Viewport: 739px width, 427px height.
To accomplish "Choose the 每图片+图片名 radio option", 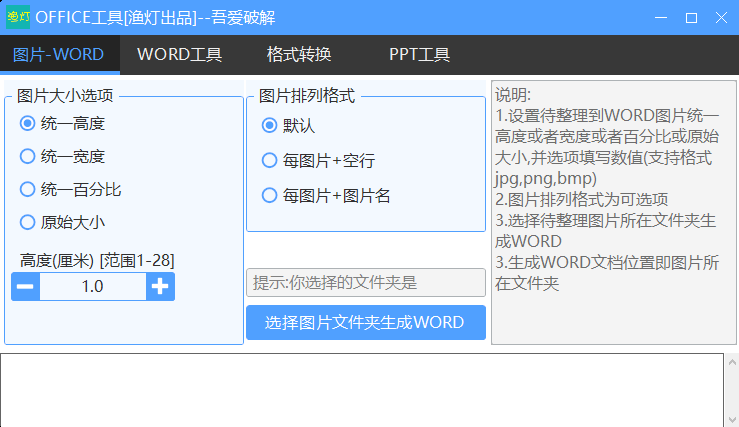I will point(326,196).
